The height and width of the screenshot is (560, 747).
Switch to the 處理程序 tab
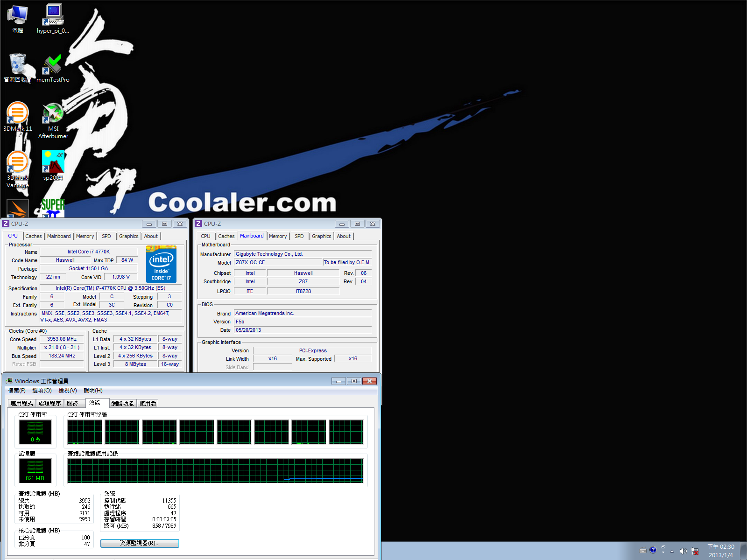(50, 404)
